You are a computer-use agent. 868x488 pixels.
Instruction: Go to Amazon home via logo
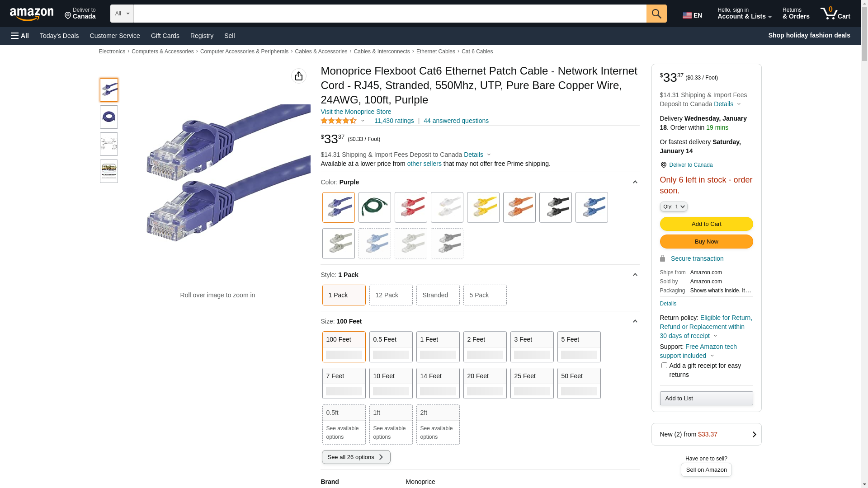tap(32, 14)
